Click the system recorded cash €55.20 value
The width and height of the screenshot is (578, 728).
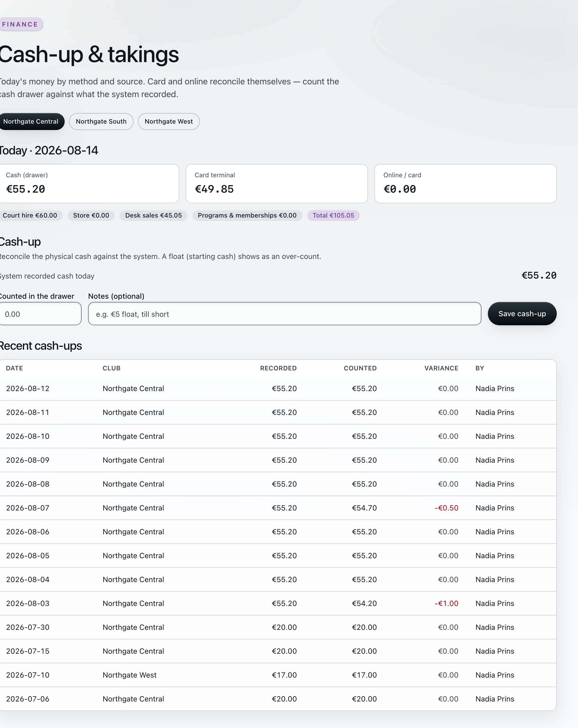(x=539, y=276)
